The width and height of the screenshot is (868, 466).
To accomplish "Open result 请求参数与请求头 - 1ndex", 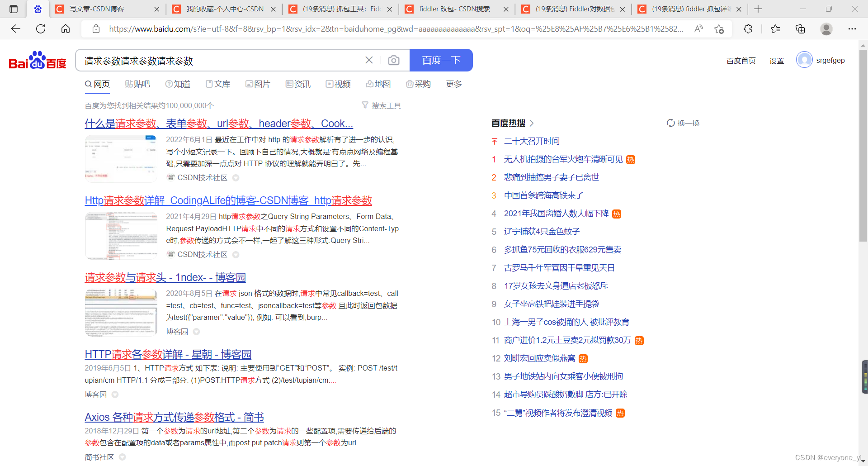I will click(165, 277).
